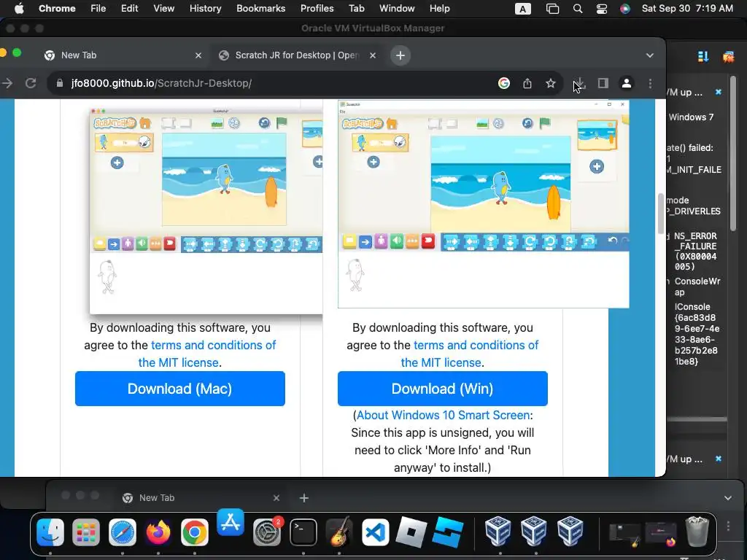Open Visual Studio Code from the Dock
The height and width of the screenshot is (560, 747).
376,532
